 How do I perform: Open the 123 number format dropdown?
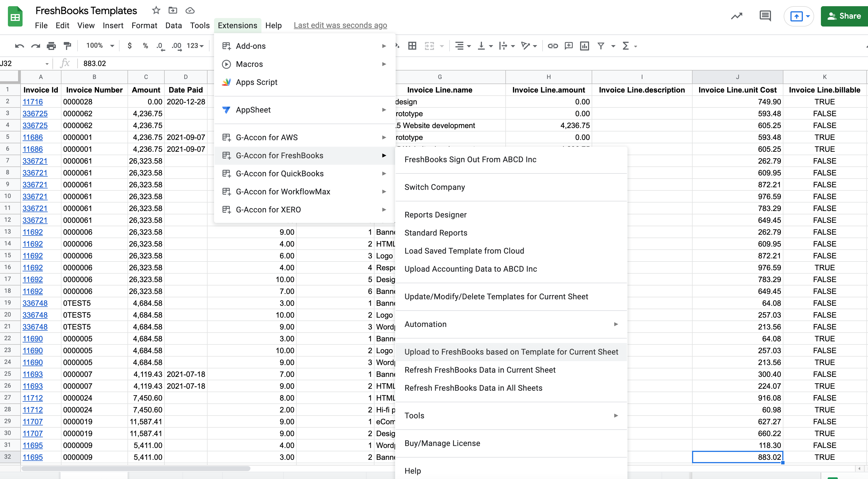tap(195, 45)
